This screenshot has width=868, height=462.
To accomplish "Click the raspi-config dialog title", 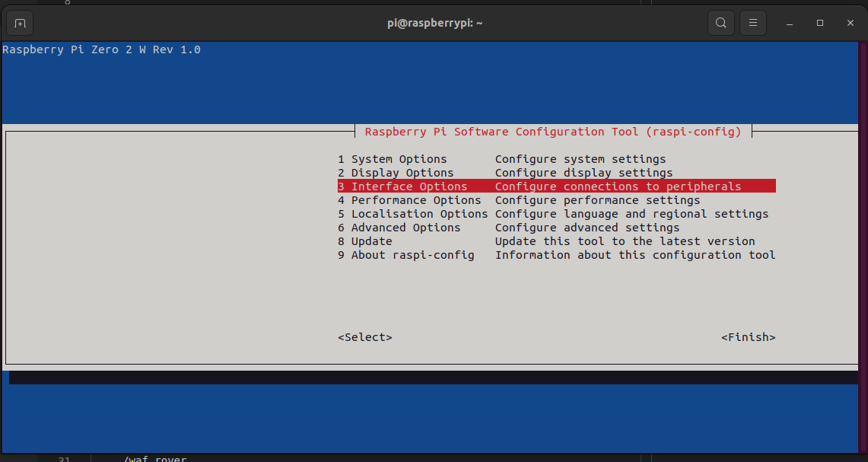I will click(552, 132).
